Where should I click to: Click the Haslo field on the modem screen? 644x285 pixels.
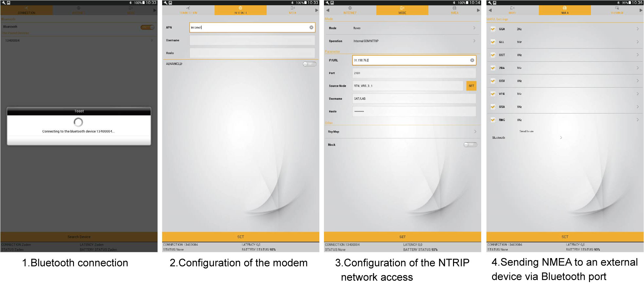pos(252,53)
